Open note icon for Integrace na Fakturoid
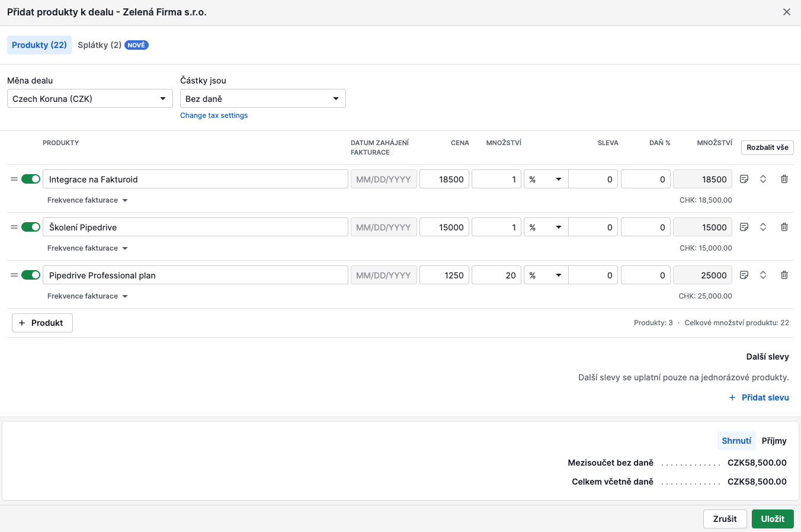Viewport: 801px width, 532px height. click(744, 179)
